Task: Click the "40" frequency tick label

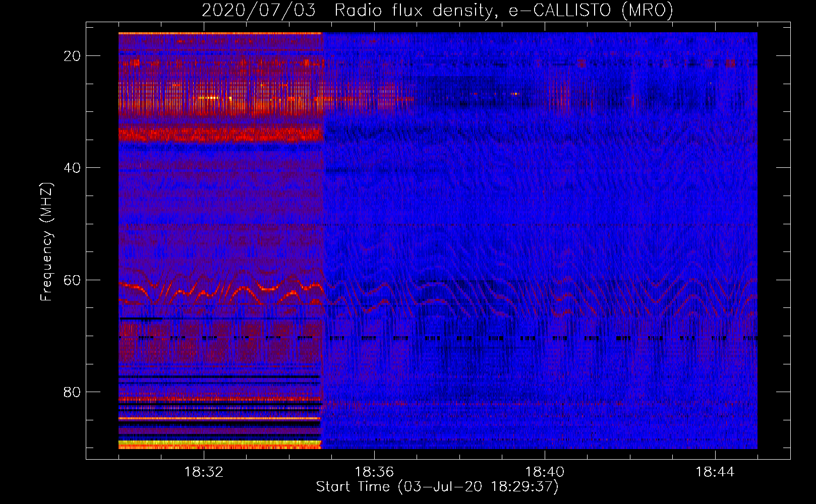Action: [x=73, y=168]
